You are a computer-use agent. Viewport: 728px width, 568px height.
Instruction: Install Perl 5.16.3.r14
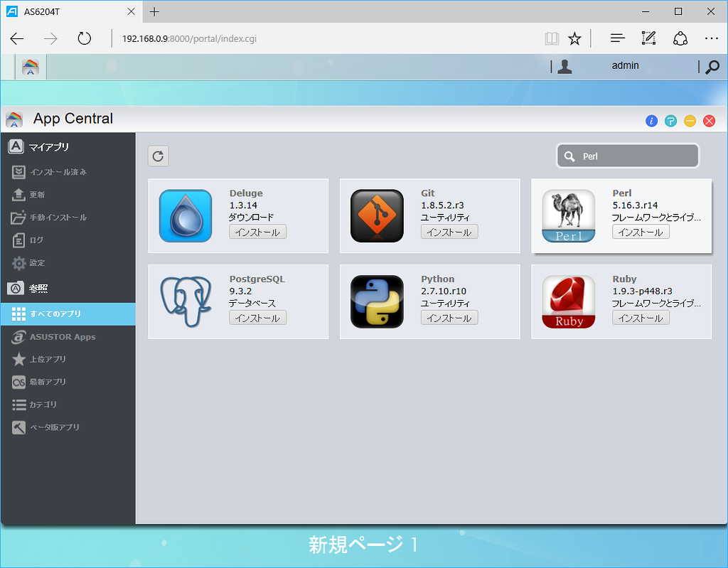(641, 232)
